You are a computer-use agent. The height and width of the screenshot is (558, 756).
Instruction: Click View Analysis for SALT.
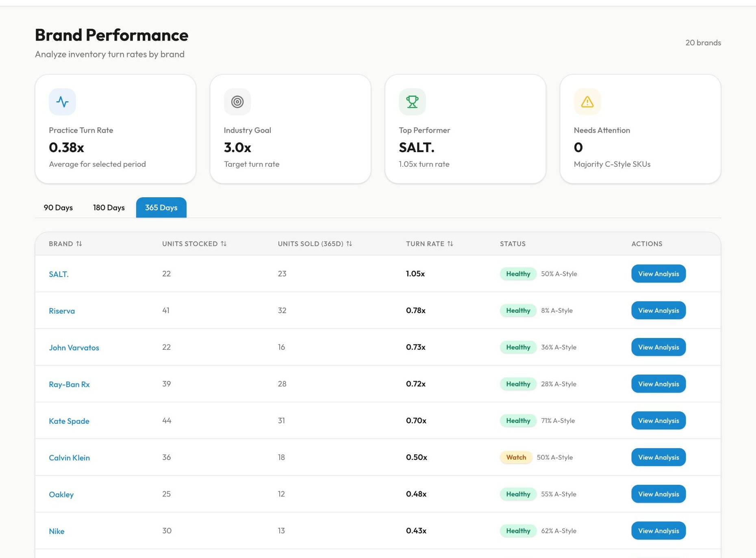coord(658,274)
